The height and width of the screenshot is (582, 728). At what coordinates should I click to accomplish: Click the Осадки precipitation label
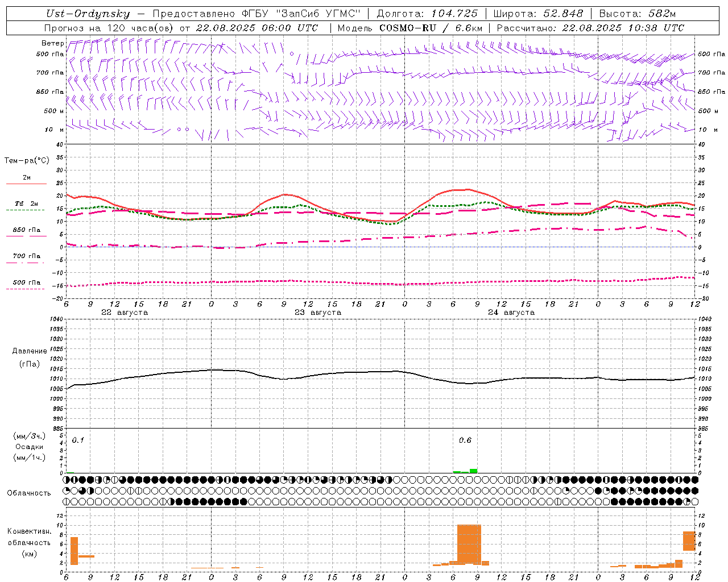(x=30, y=446)
